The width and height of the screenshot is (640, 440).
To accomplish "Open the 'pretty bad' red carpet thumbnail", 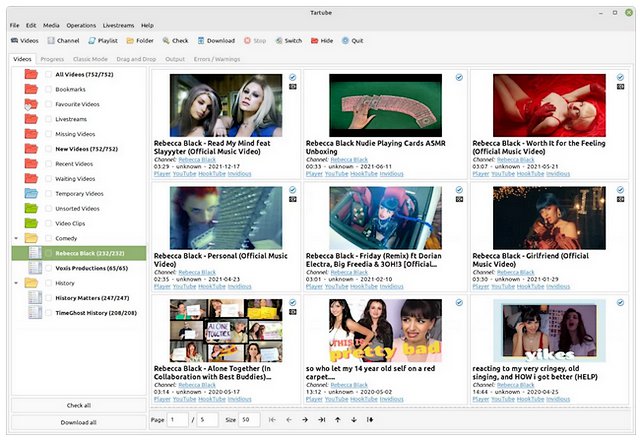I will point(385,330).
